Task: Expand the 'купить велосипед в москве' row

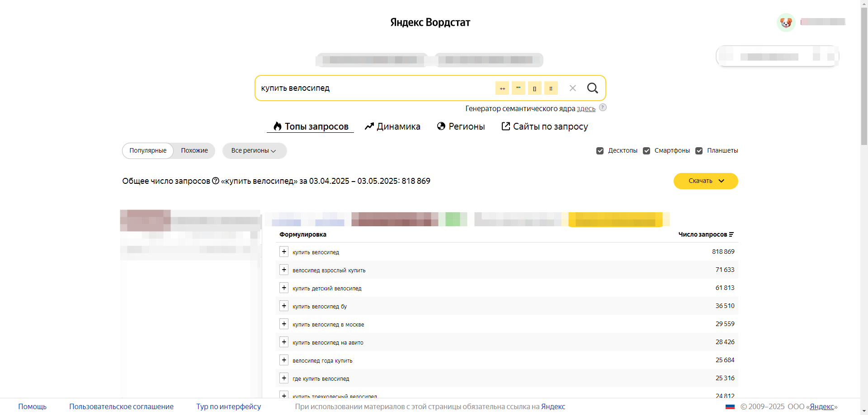Action: tap(284, 324)
